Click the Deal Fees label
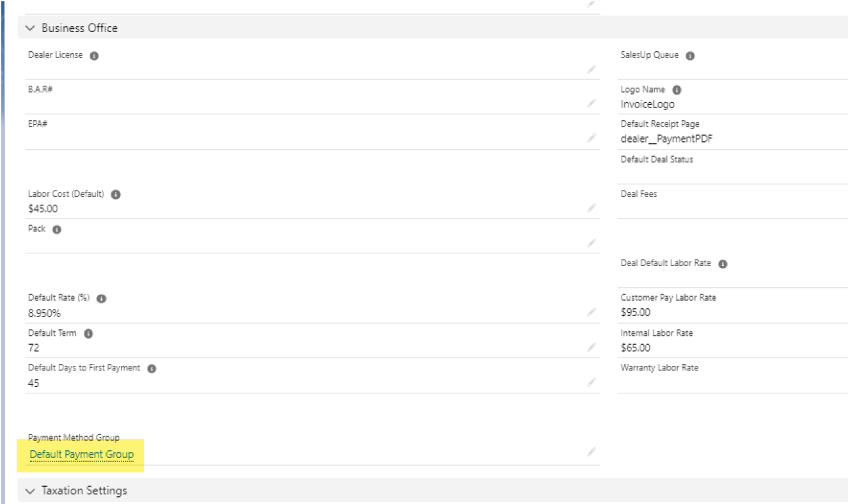Image resolution: width=848 pixels, height=504 pixels. click(639, 194)
